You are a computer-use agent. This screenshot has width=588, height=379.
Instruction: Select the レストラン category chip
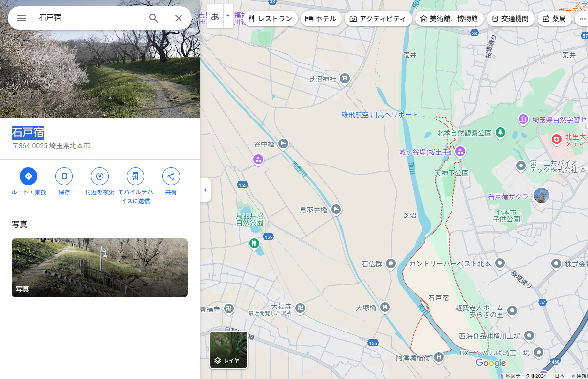(271, 19)
